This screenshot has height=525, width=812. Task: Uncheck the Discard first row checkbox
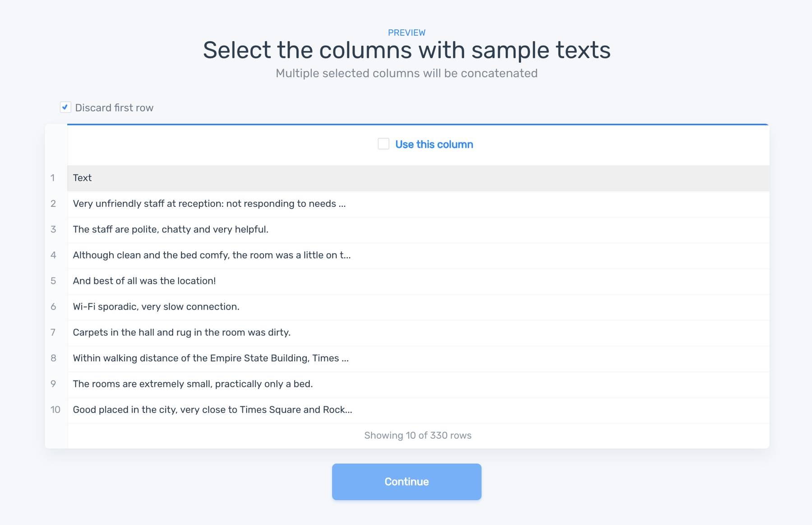tap(65, 107)
